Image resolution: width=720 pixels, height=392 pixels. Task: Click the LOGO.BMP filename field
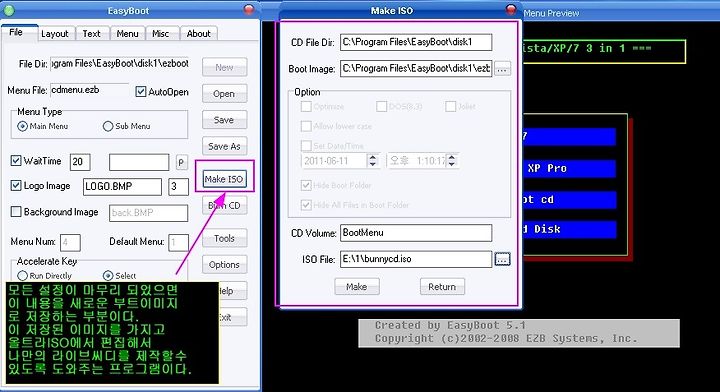point(122,187)
